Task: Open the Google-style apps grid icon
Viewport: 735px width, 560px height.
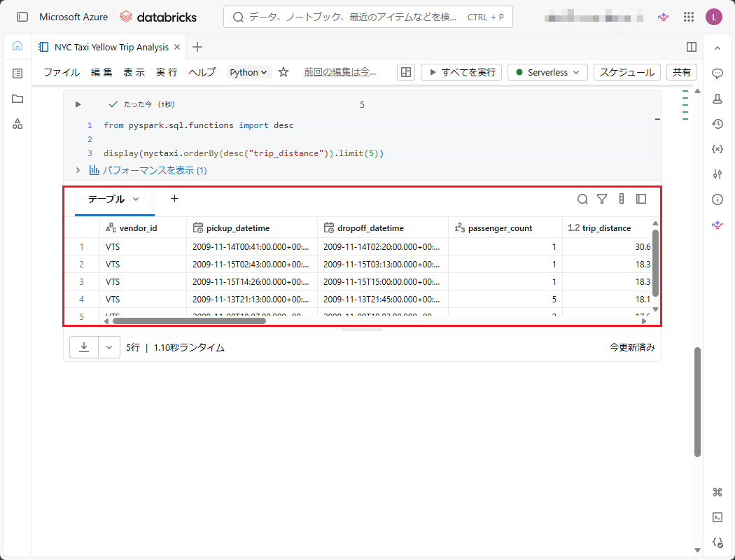Action: click(x=689, y=17)
